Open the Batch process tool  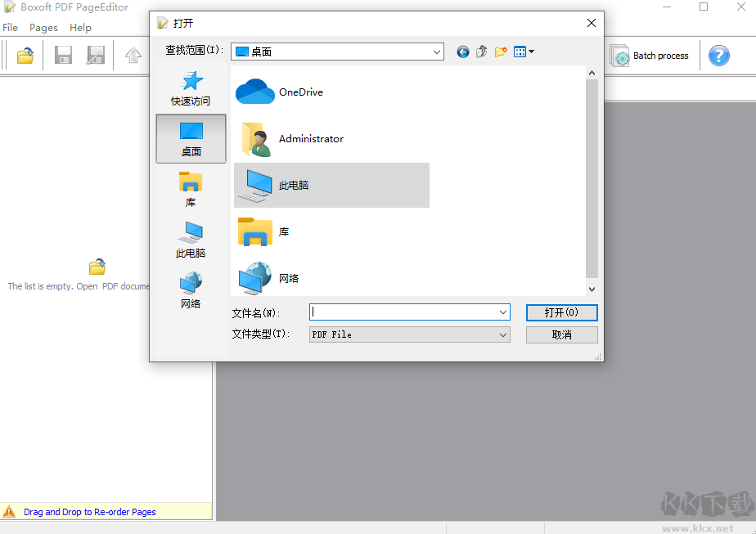pyautogui.click(x=650, y=56)
